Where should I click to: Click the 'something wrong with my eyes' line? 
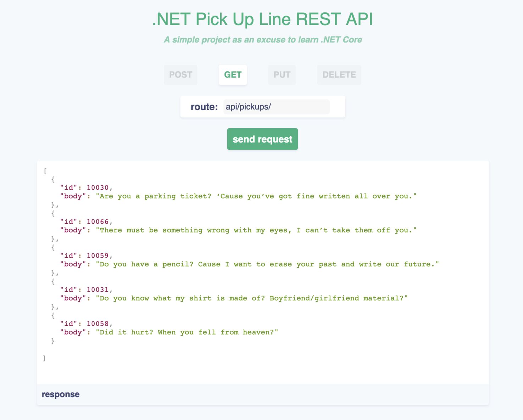[256, 230]
